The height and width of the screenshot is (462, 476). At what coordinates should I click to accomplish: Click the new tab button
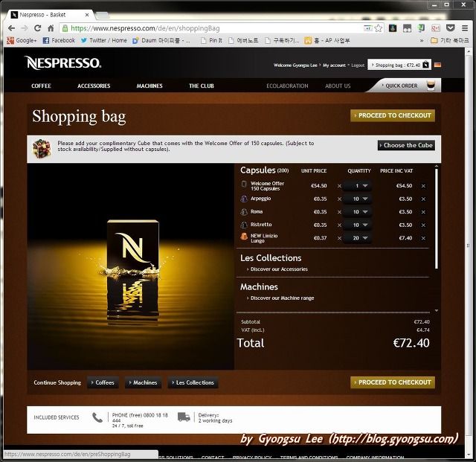tap(103, 15)
